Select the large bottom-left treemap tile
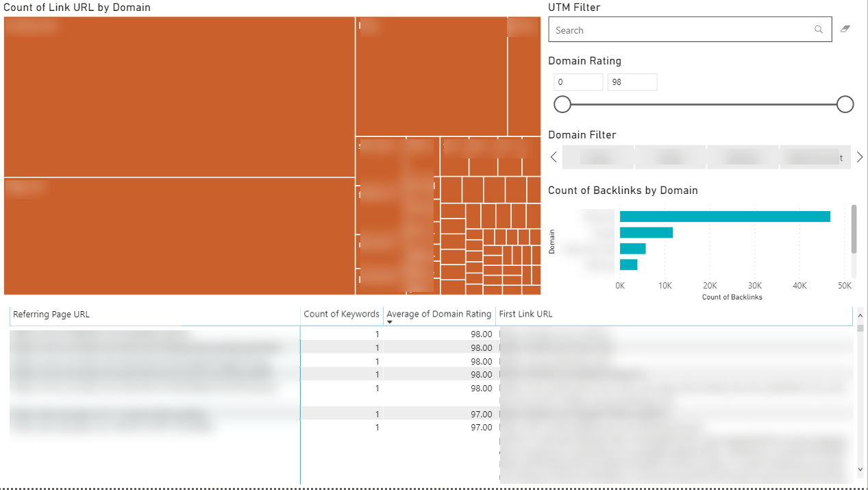 pyautogui.click(x=179, y=236)
